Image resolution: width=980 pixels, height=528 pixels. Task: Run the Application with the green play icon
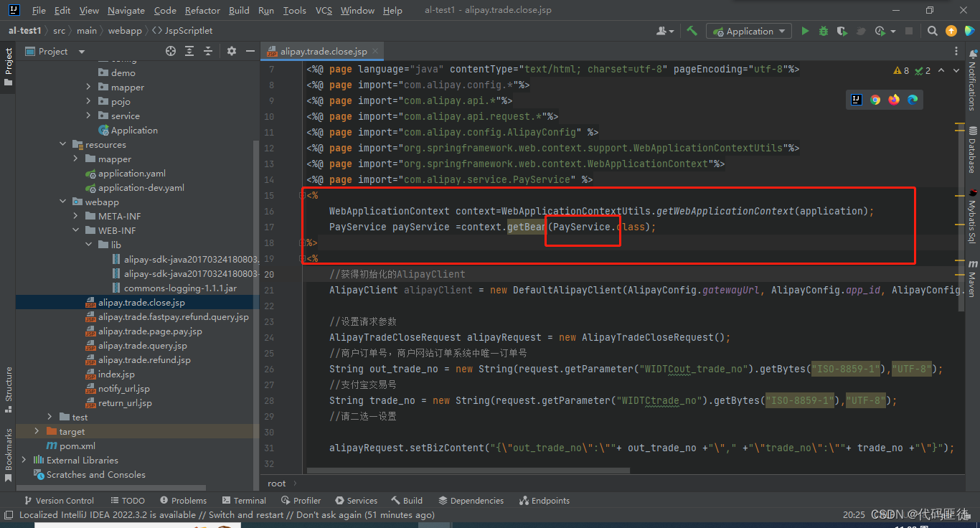click(x=805, y=31)
